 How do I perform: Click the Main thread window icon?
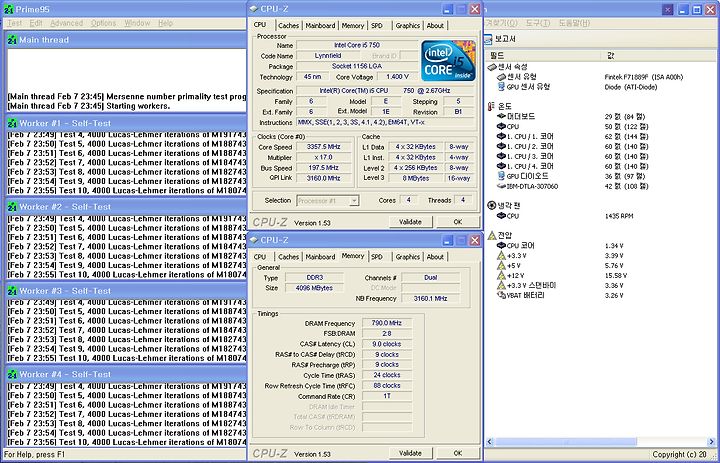(x=12, y=40)
